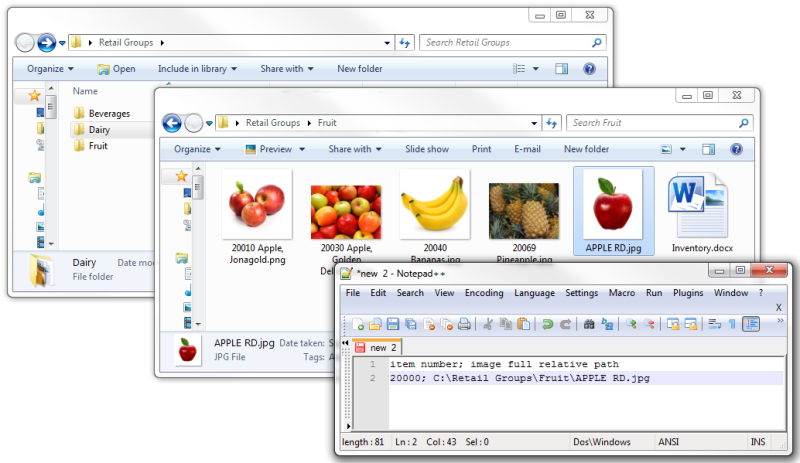800x463 pixels.
Task: Click the INS indicator in the status bar
Action: tap(758, 442)
